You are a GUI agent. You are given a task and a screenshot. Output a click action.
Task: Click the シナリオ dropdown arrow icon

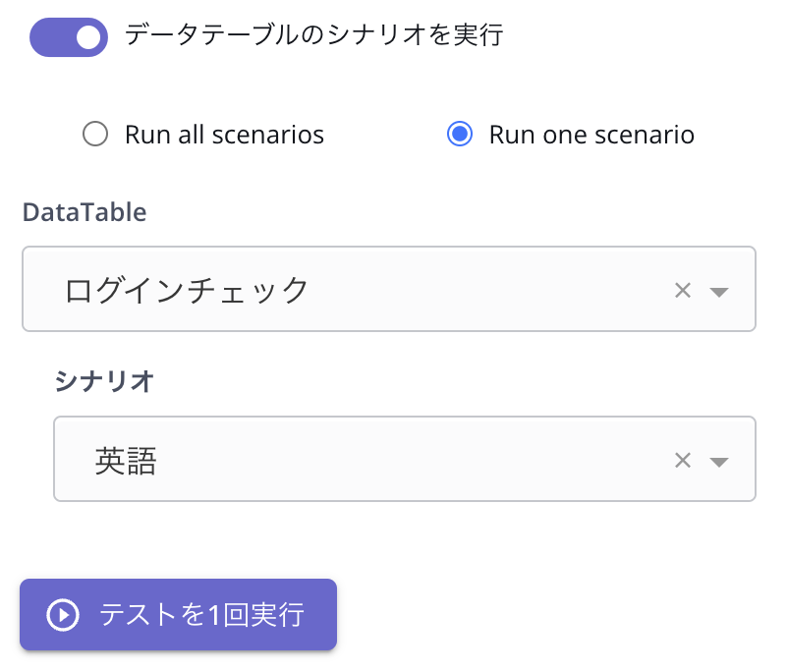point(718,461)
